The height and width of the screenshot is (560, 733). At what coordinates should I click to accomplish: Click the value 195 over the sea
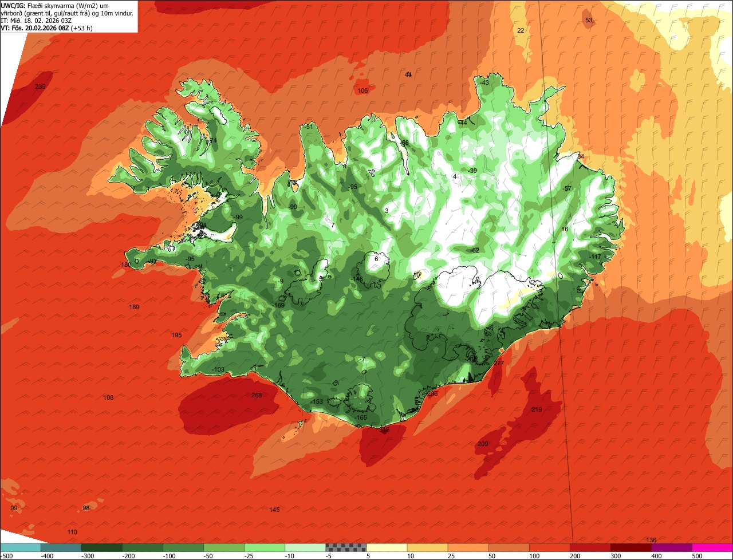176,335
